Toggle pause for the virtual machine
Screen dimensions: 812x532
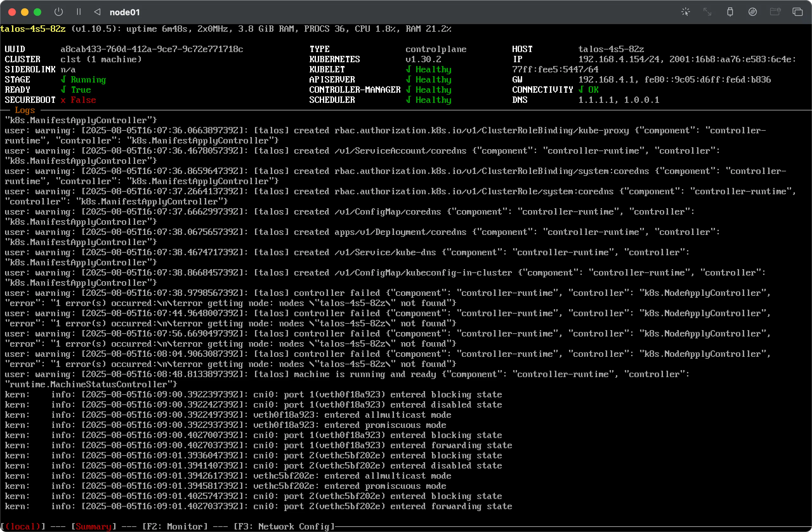pyautogui.click(x=78, y=12)
